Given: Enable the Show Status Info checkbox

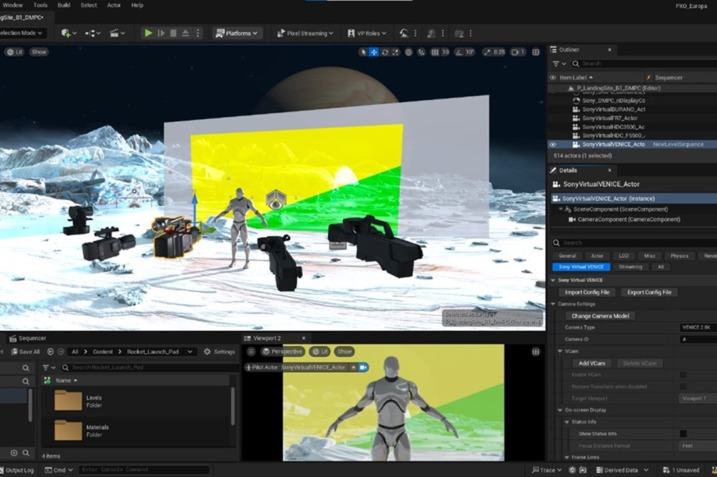Looking at the screenshot, I should click(683, 433).
